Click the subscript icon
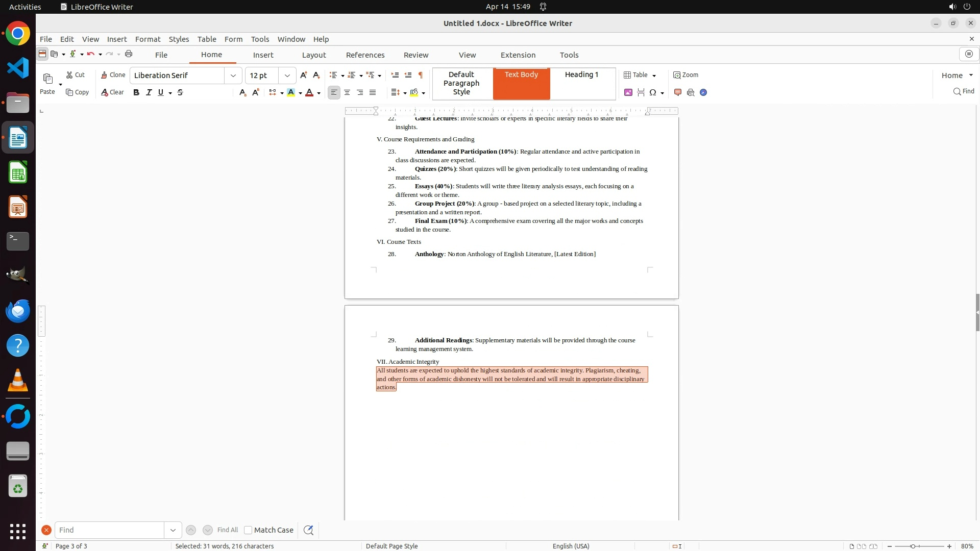The image size is (980, 551). click(242, 92)
